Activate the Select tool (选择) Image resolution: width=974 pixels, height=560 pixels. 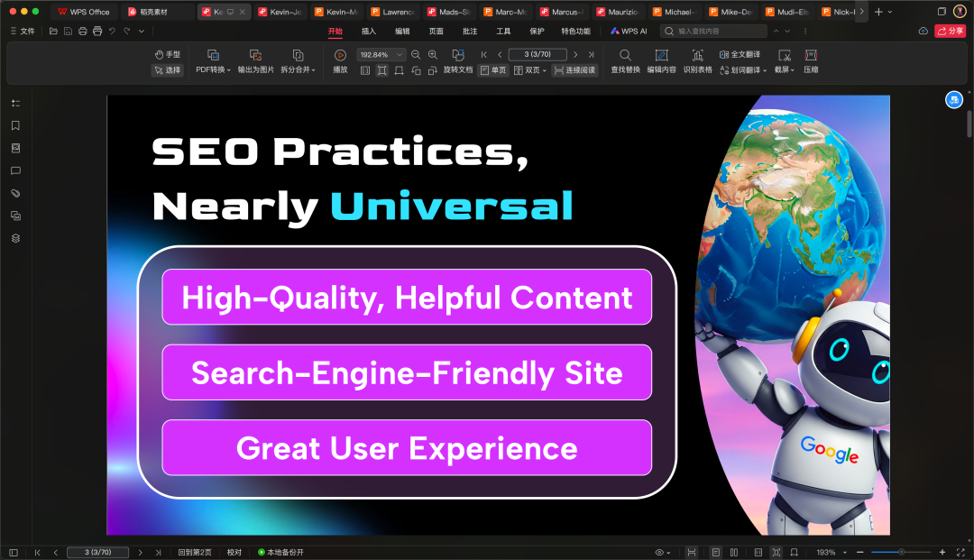click(168, 70)
